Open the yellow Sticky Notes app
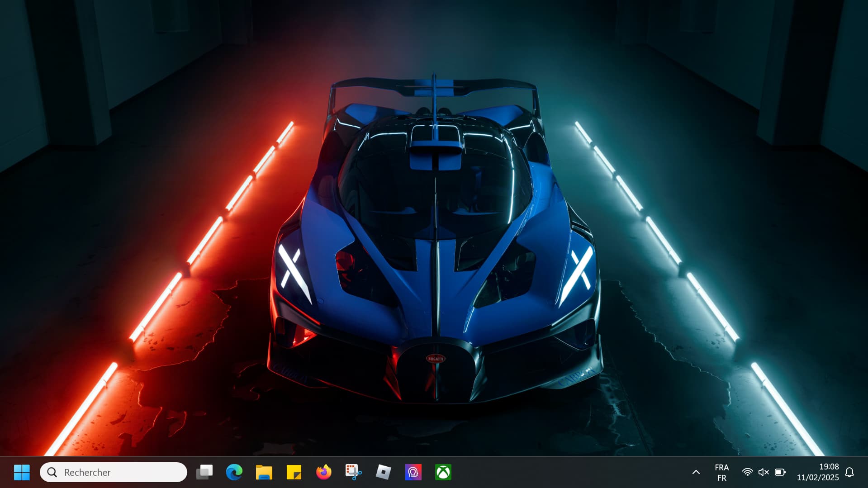This screenshot has height=488, width=868. (294, 472)
